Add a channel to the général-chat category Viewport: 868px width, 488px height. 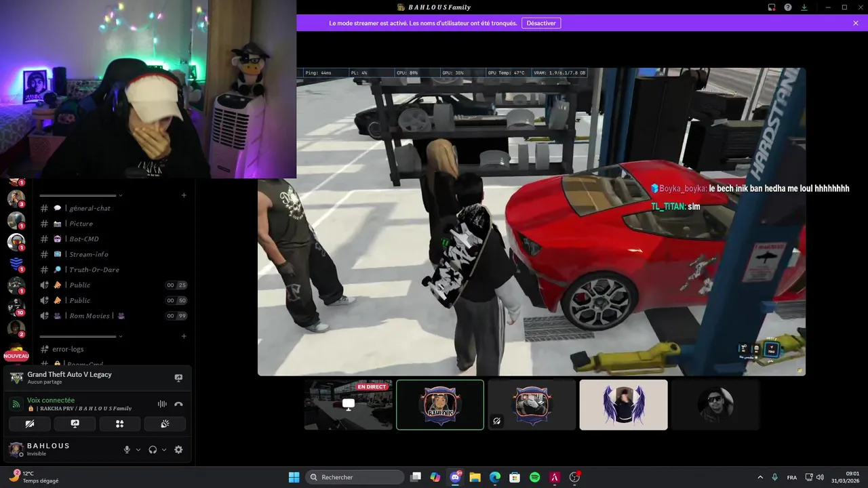tap(184, 196)
